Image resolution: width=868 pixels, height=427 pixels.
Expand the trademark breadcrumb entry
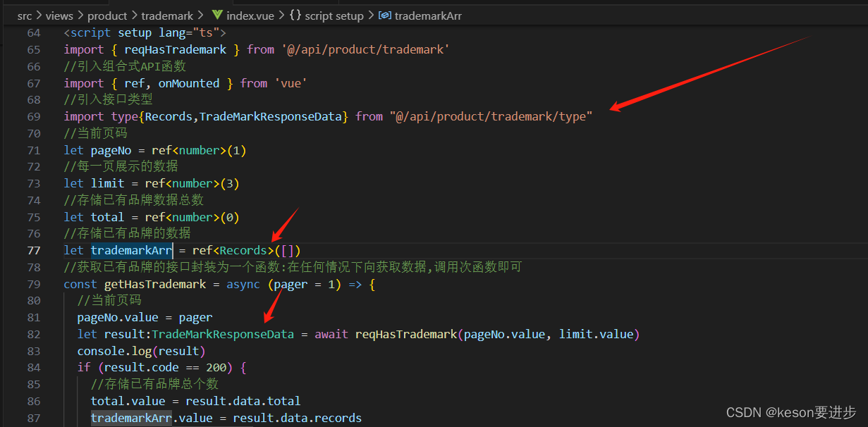point(167,15)
